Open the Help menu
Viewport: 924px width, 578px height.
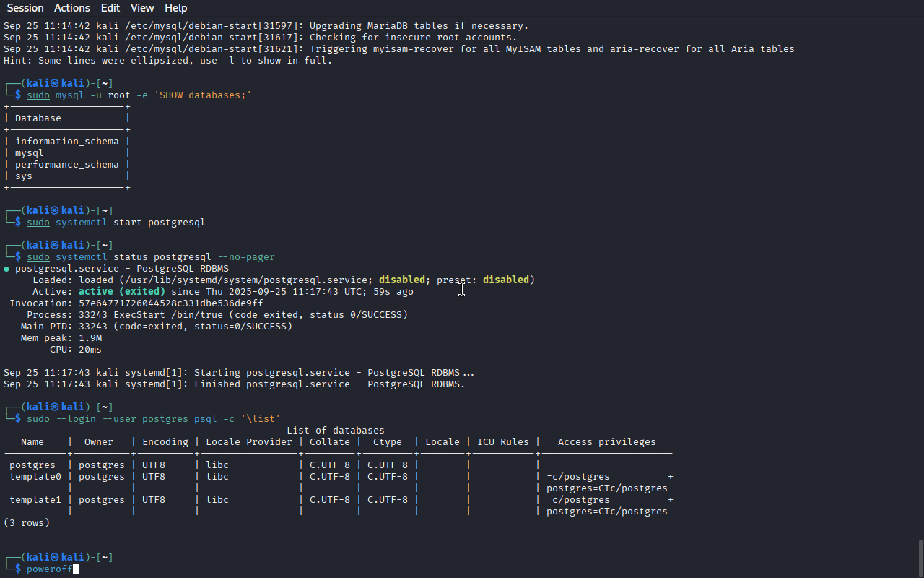click(x=175, y=8)
